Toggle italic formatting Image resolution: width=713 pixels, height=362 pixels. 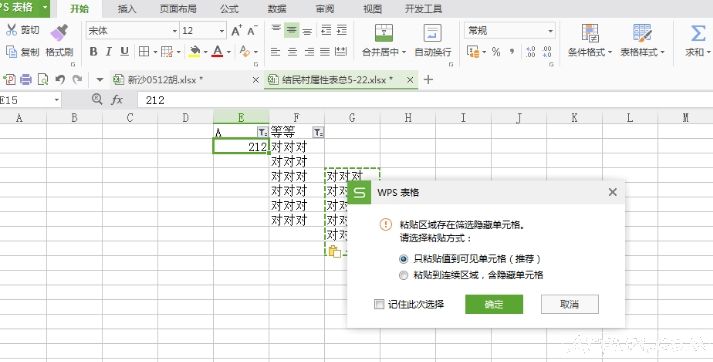(109, 52)
